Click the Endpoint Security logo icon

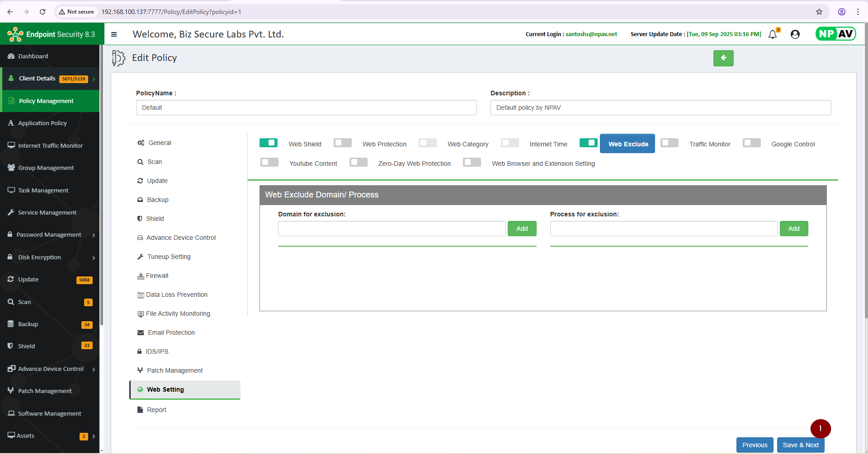pyautogui.click(x=15, y=34)
